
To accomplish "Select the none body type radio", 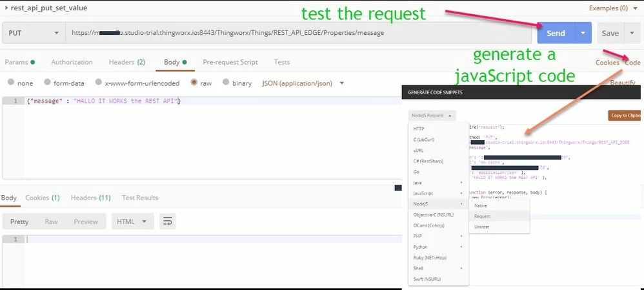I will pos(11,82).
